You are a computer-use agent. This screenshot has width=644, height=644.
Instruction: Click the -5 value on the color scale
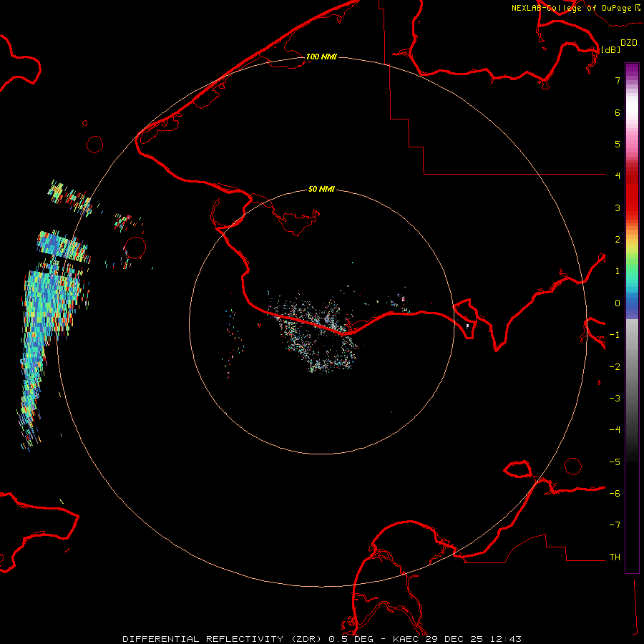coord(615,462)
